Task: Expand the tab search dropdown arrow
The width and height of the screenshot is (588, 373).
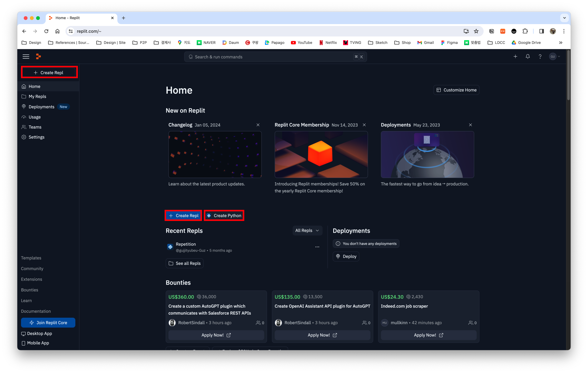Action: (565, 18)
